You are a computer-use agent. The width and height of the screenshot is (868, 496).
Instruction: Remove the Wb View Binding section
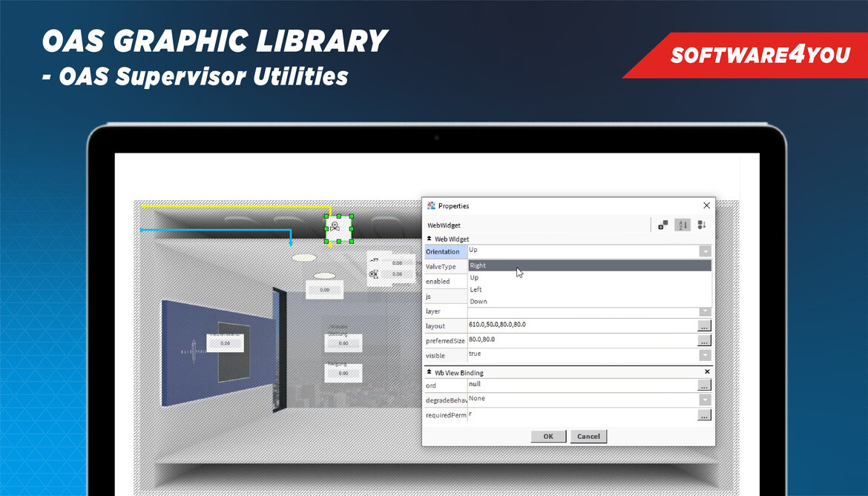pyautogui.click(x=707, y=371)
